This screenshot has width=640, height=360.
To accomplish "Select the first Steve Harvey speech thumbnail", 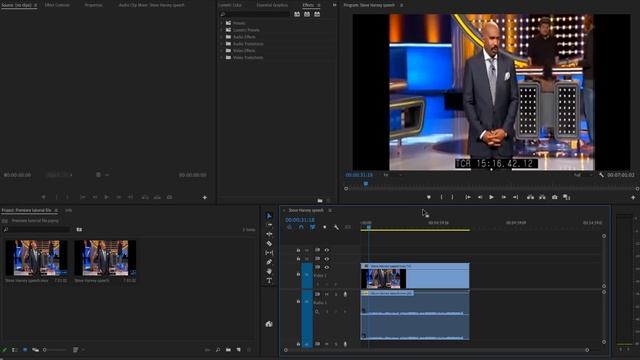I will (37, 258).
